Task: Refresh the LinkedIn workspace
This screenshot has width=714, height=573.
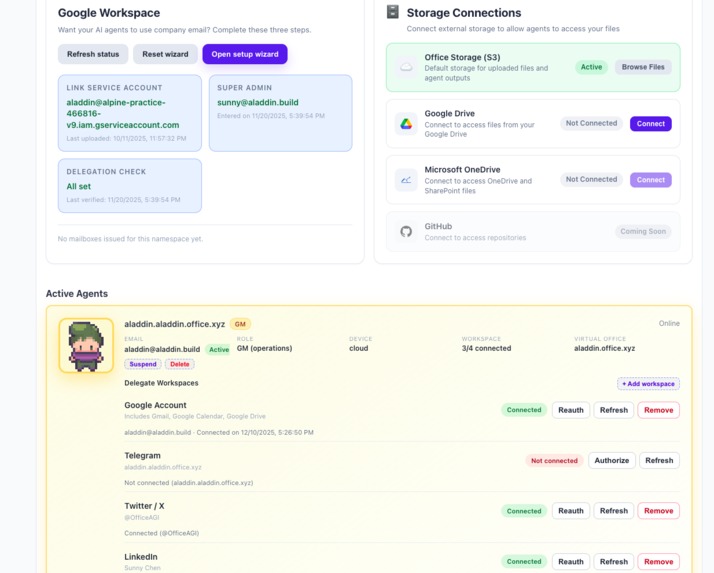Action: (614, 562)
